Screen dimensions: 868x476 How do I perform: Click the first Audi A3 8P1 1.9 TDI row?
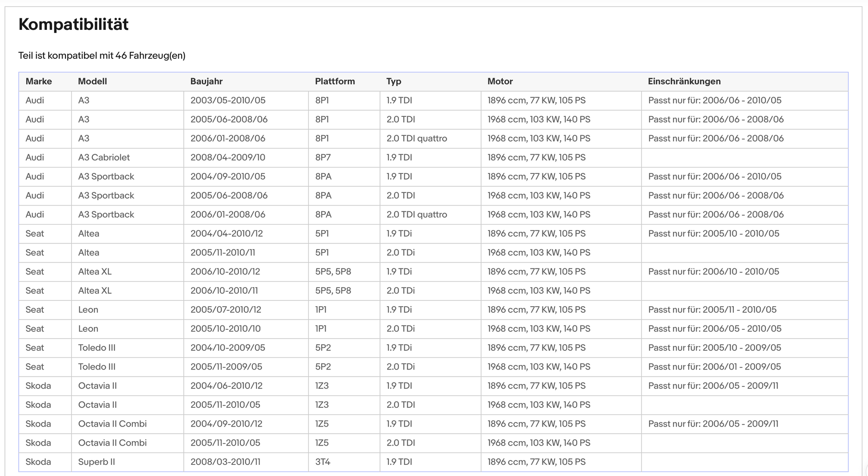click(433, 101)
